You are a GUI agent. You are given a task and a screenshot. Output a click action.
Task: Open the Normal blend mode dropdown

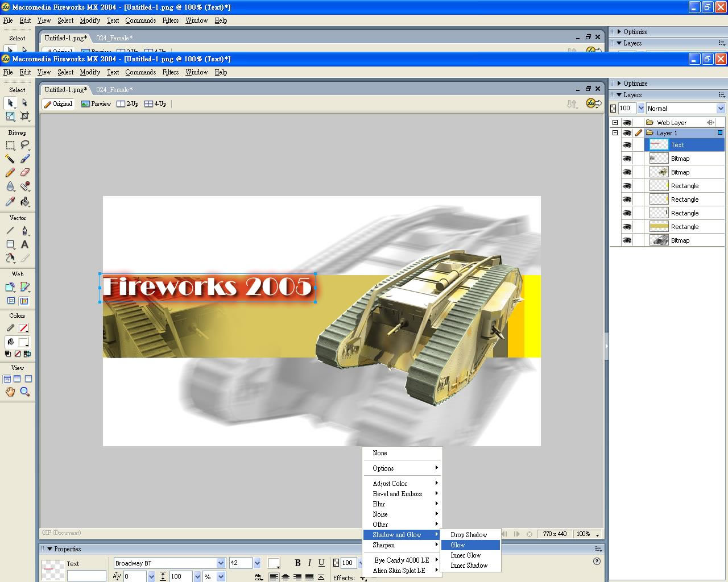pos(721,109)
